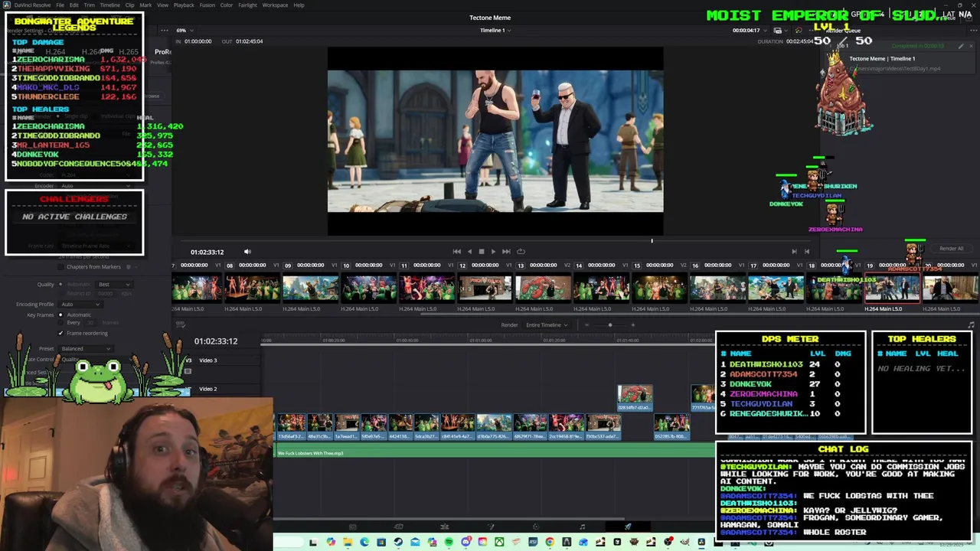
Task: Open the Fairlight page music-note icon
Action: coord(582,527)
